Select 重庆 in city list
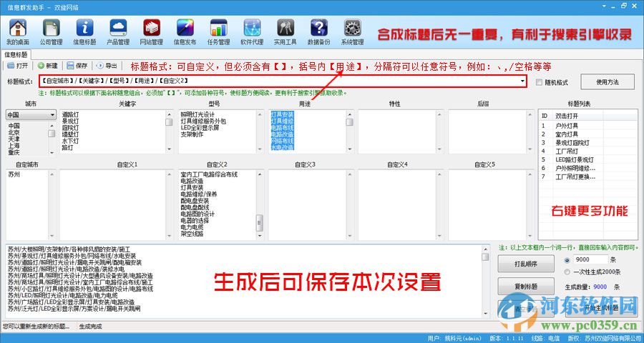This screenshot has width=644, height=343. 14,152
